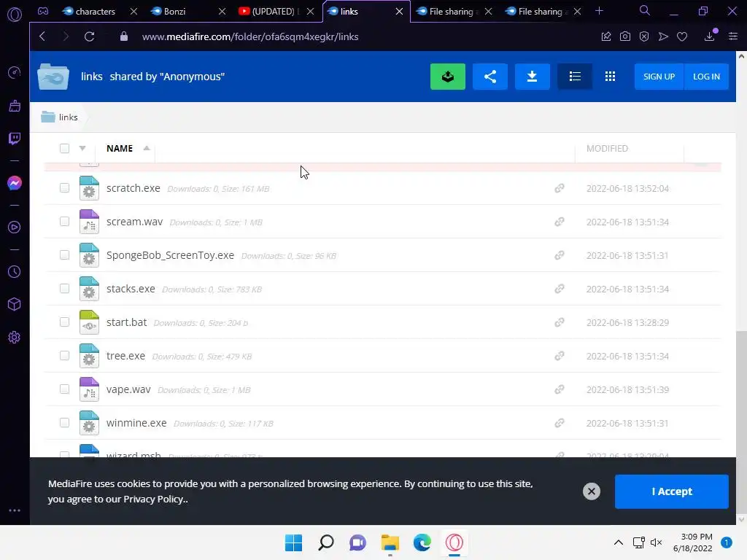
Task: Open browser downloads panel
Action: click(x=710, y=36)
